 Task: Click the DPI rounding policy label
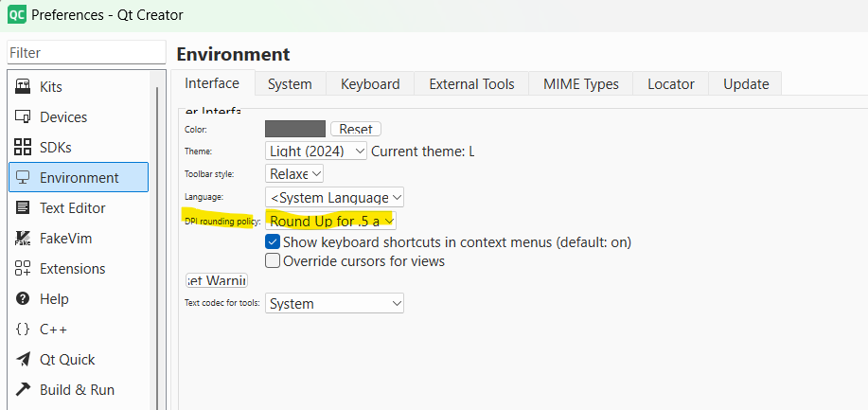pyautogui.click(x=222, y=222)
